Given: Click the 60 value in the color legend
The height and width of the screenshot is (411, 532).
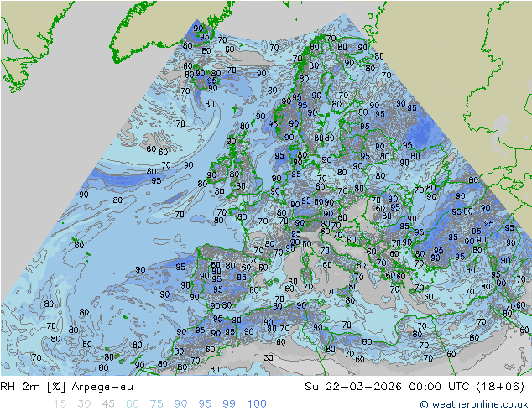Looking at the screenshot, I should pyautogui.click(x=133, y=404).
